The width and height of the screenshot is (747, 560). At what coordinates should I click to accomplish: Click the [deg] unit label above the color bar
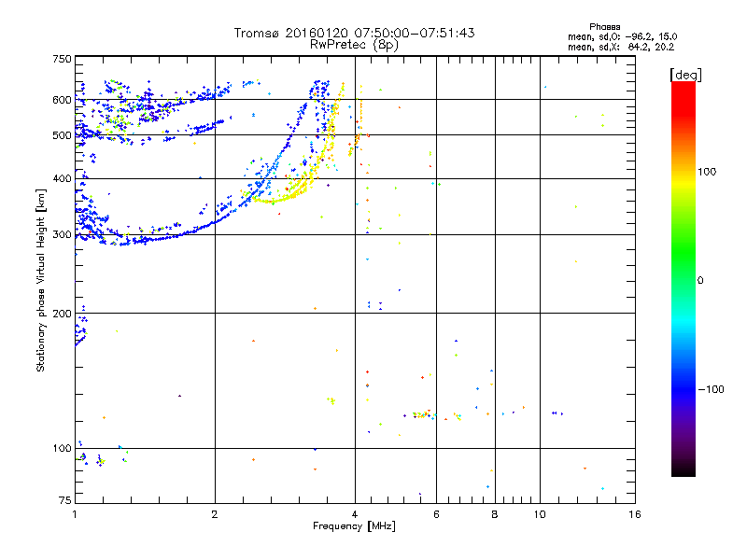pyautogui.click(x=685, y=75)
